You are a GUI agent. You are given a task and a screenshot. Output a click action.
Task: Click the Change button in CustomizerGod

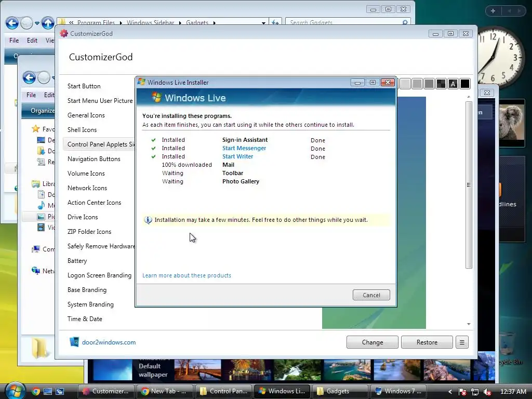tap(372, 342)
